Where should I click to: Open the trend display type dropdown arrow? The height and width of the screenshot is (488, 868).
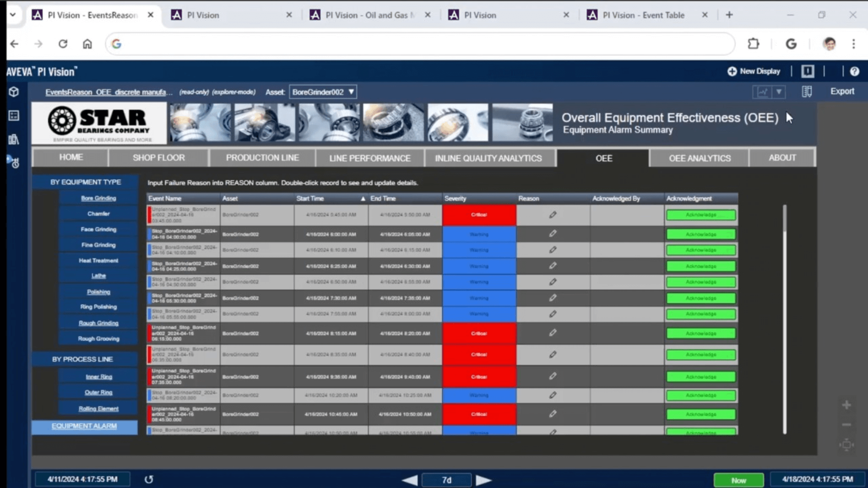click(779, 92)
